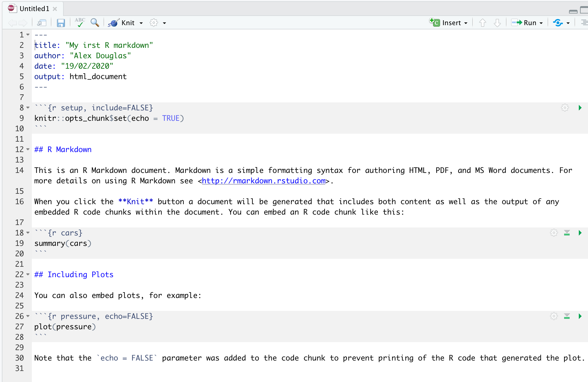The height and width of the screenshot is (382, 588).
Task: Open cars chunk options gear
Action: [554, 233]
